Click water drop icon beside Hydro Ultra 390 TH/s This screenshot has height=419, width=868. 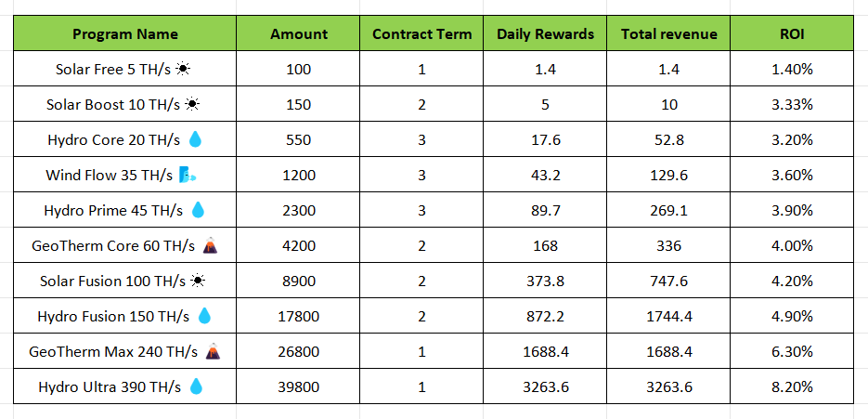[x=197, y=386]
